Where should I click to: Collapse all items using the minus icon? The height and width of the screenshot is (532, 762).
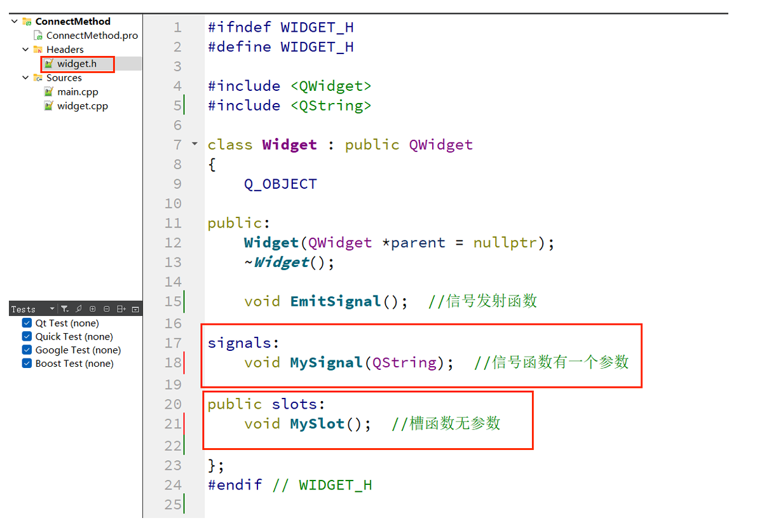tap(107, 309)
